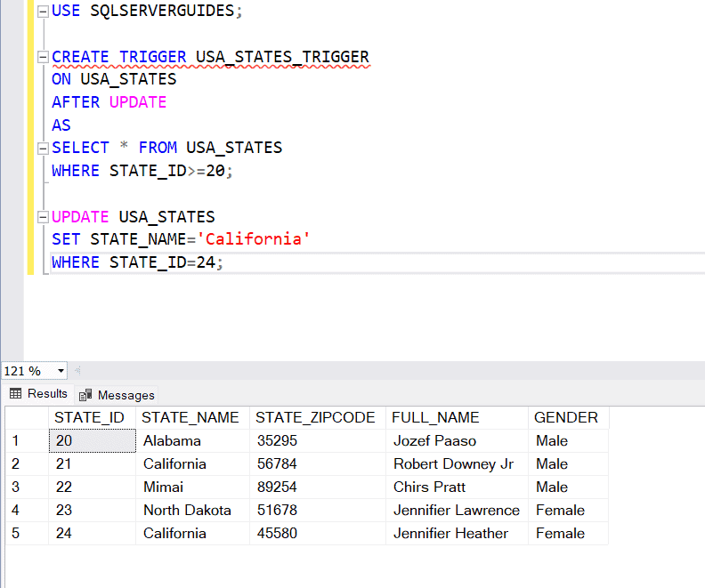
Task: Click the zipcode cell 56784
Action: coord(318,464)
